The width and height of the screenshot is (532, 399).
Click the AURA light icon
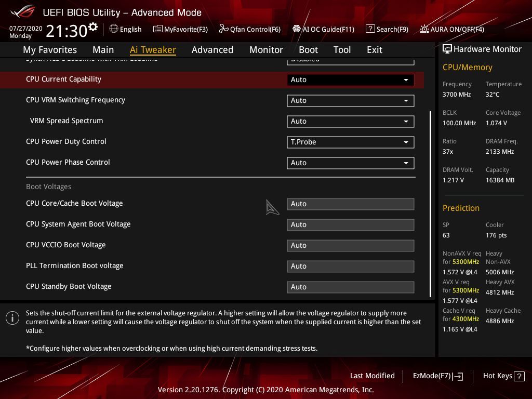(424, 29)
